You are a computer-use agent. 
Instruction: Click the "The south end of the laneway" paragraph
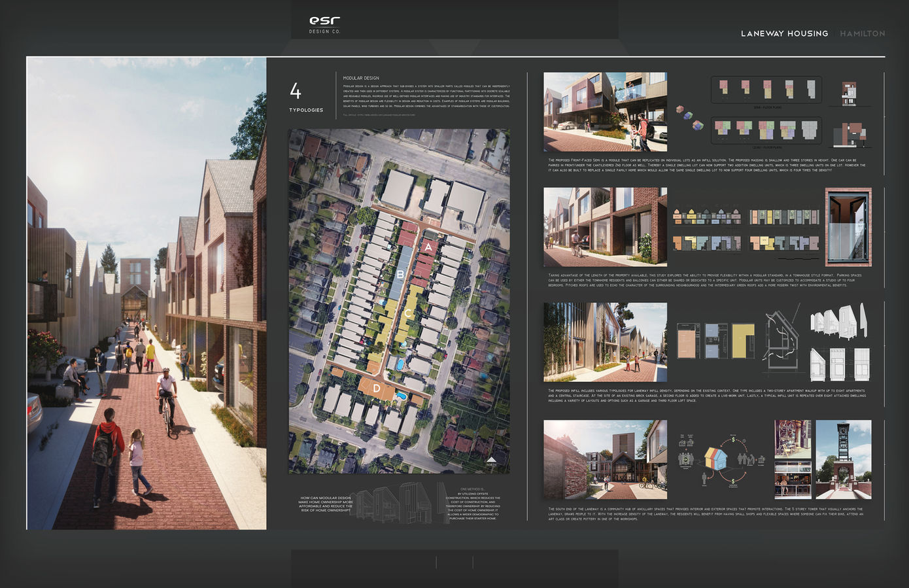[706, 513]
